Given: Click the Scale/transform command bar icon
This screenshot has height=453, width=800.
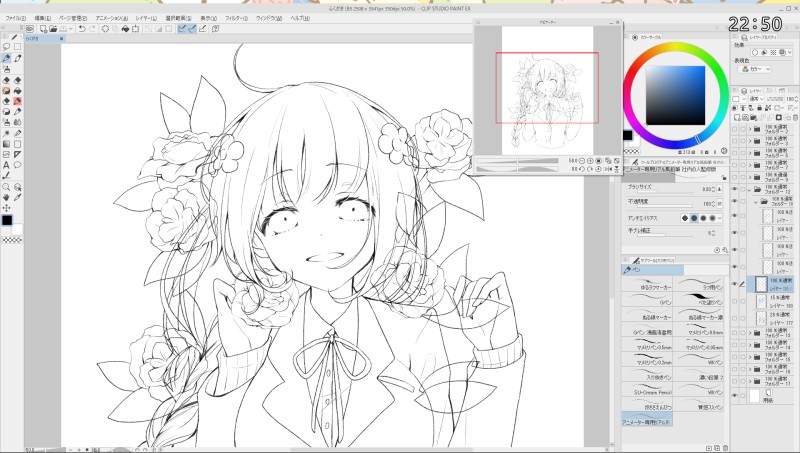Looking at the screenshot, I should pos(135,29).
